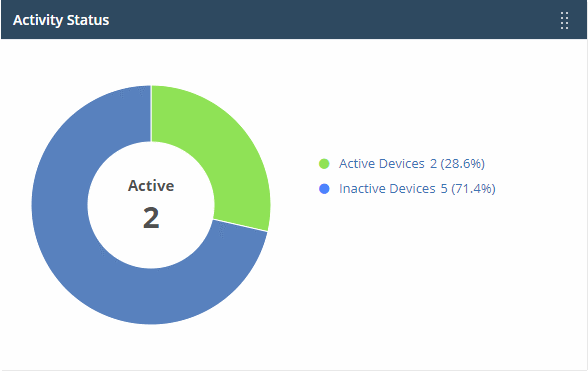This screenshot has width=588, height=371.
Task: Click the 71.4% percentage text
Action: click(x=473, y=188)
